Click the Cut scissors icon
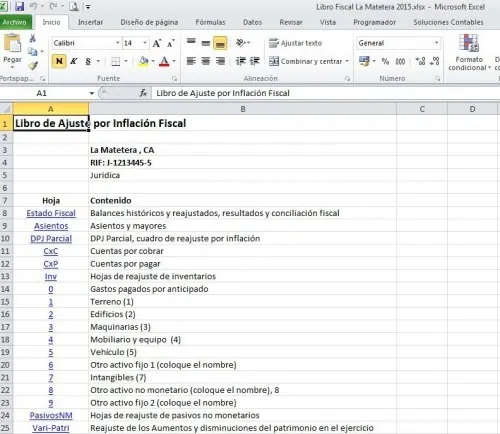The height and width of the screenshot is (434, 500). [x=33, y=38]
